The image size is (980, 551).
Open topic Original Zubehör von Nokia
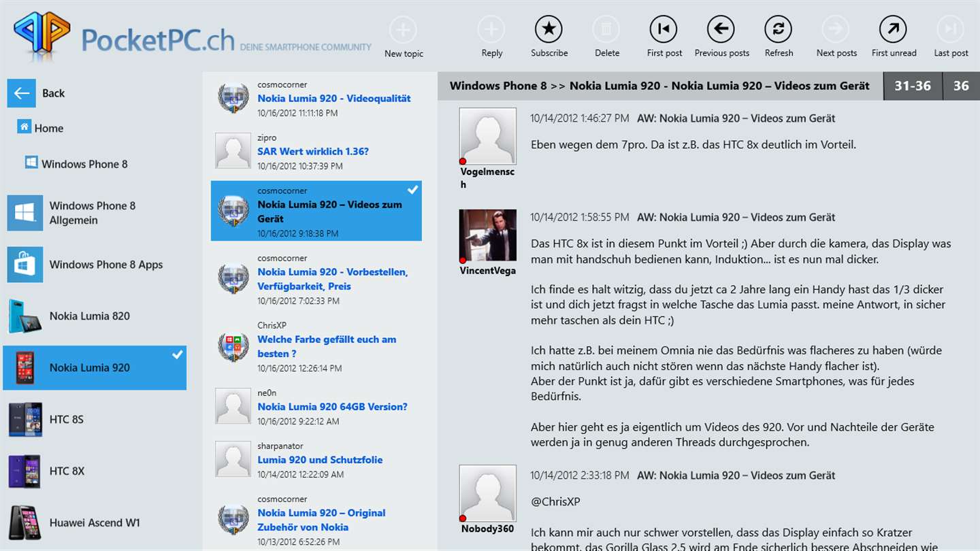click(321, 520)
